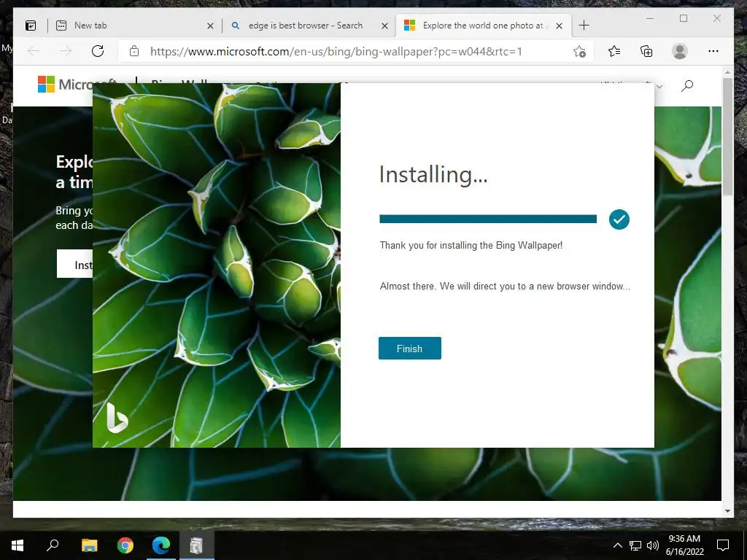Click the installer taskbar icon
Image resolution: width=747 pixels, height=560 pixels.
[x=196, y=545]
